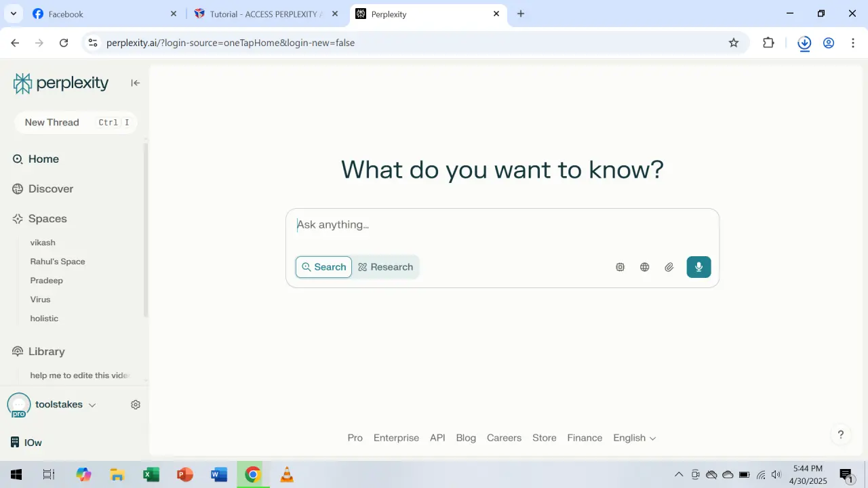The image size is (868, 488).
Task: Close the Facebook tab
Action: (x=173, y=14)
